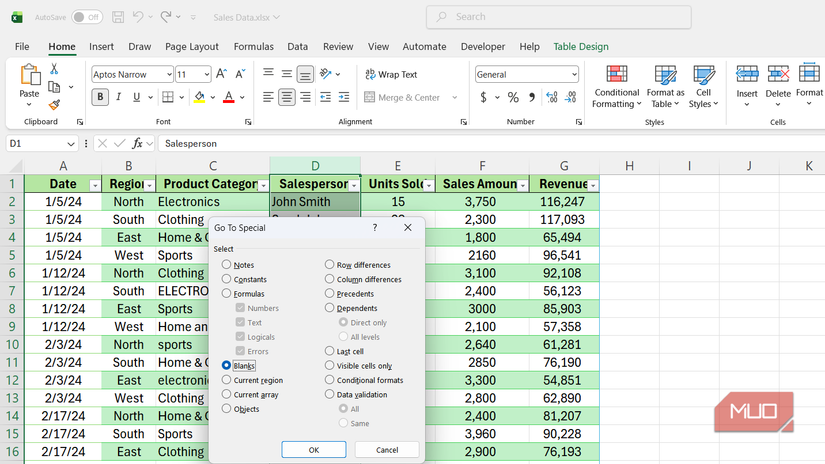The height and width of the screenshot is (464, 825).
Task: Click the Middle Align icon
Action: click(x=287, y=74)
